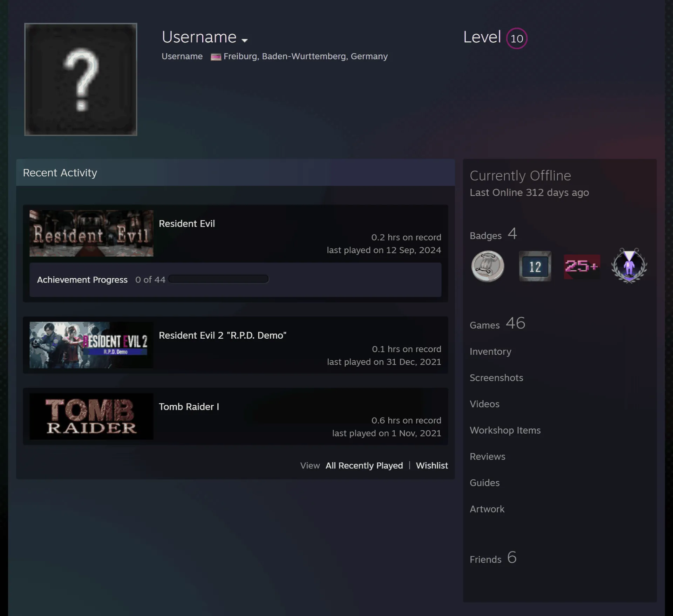This screenshot has height=616, width=673.
Task: Open the Friends 6 link
Action: 493,557
